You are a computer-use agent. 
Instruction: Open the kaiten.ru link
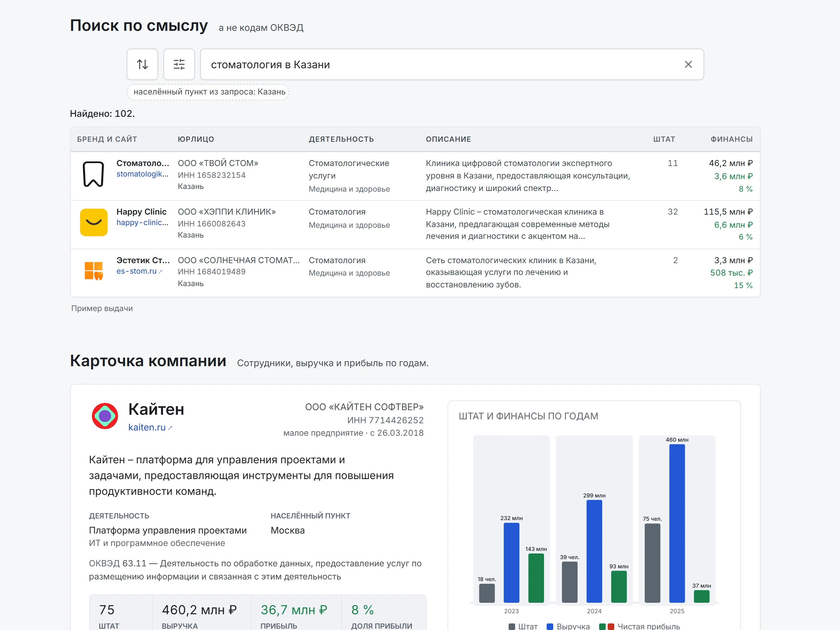(x=147, y=427)
